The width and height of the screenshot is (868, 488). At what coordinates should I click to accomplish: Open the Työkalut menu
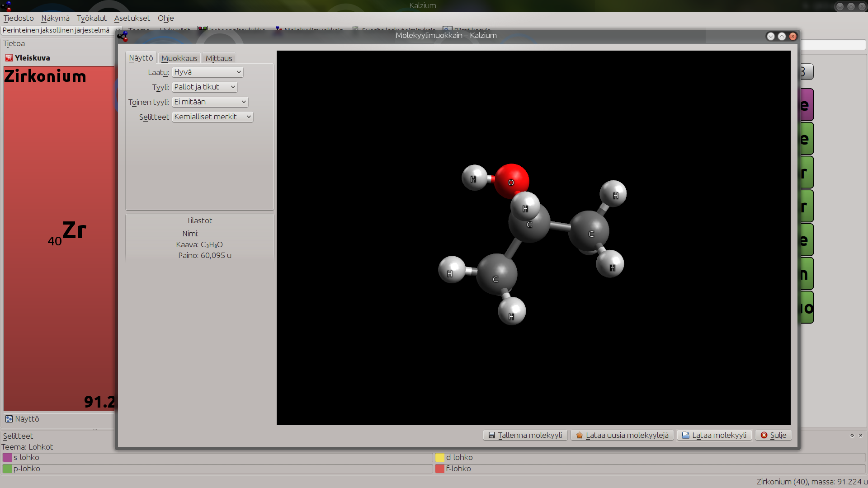point(92,18)
